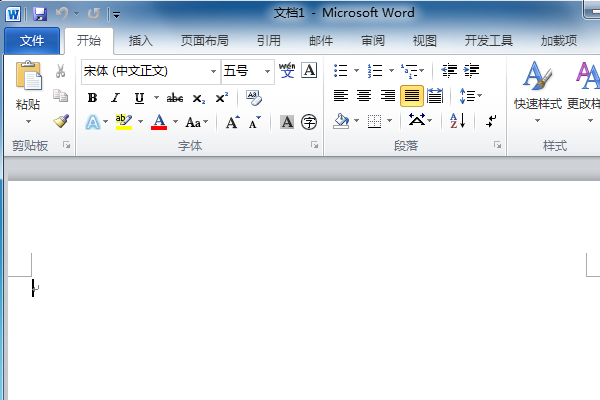Click the Borders icon
Screen dimensions: 600x400
pos(375,121)
